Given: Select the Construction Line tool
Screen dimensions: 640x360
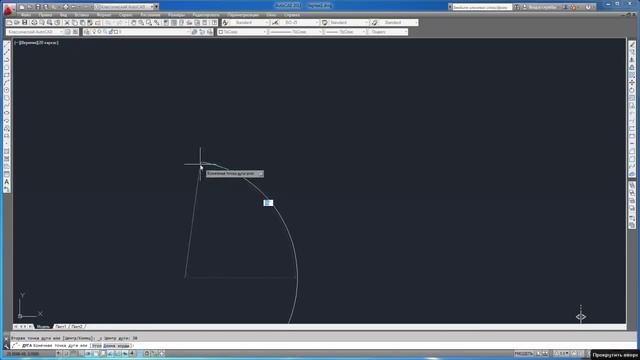Looking at the screenshot, I should pos(7,52).
